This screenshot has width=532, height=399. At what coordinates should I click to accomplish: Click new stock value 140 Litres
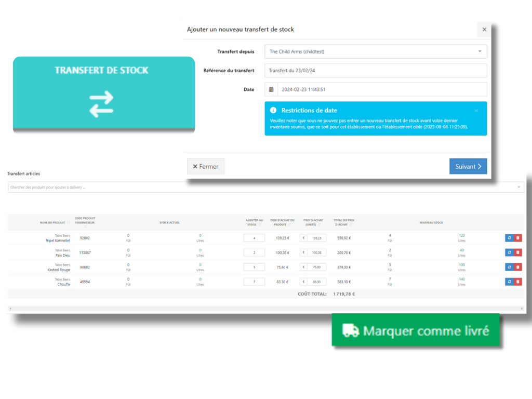pos(462,282)
